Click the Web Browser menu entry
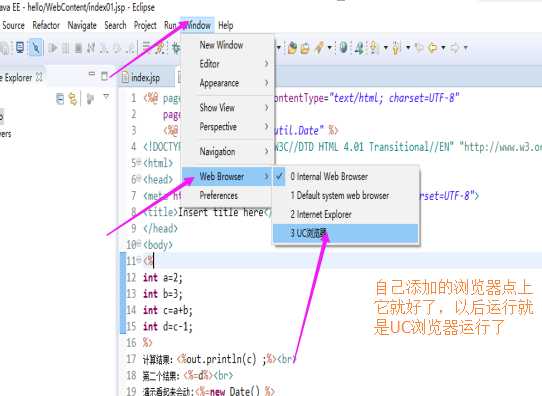 (228, 177)
